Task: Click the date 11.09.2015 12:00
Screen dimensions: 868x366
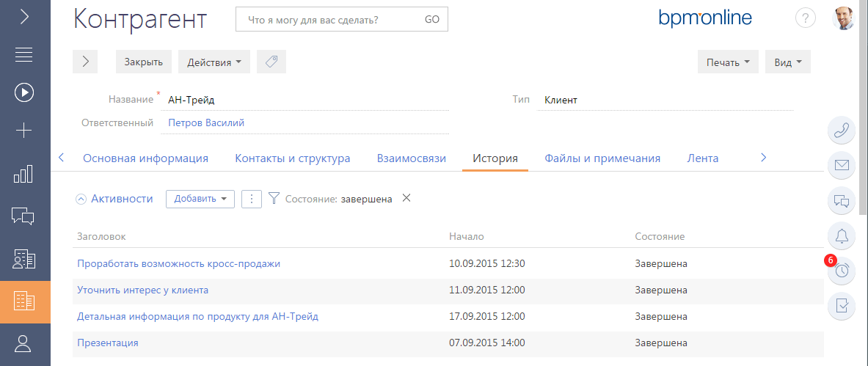Action: pos(487,290)
